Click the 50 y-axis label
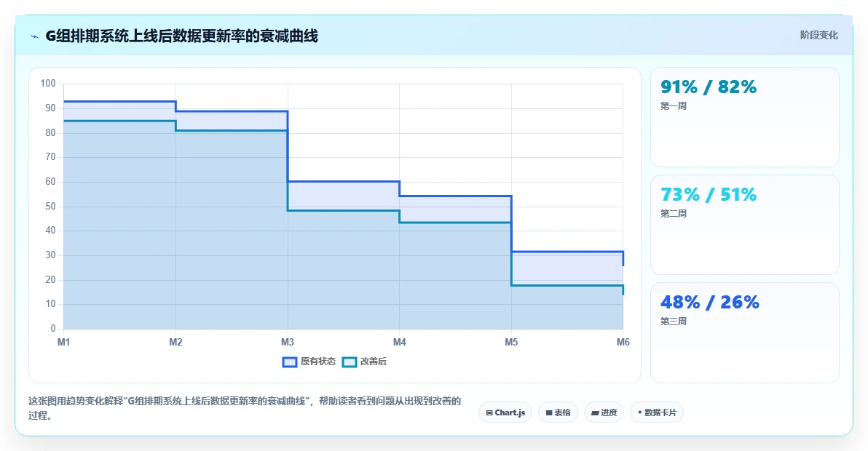This screenshot has height=451, width=868. [x=50, y=206]
